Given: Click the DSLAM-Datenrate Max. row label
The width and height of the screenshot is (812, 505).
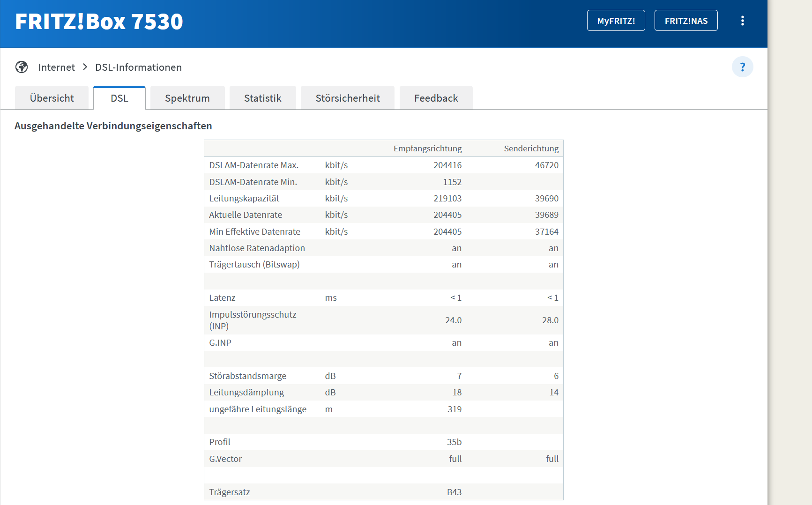Looking at the screenshot, I should (254, 165).
